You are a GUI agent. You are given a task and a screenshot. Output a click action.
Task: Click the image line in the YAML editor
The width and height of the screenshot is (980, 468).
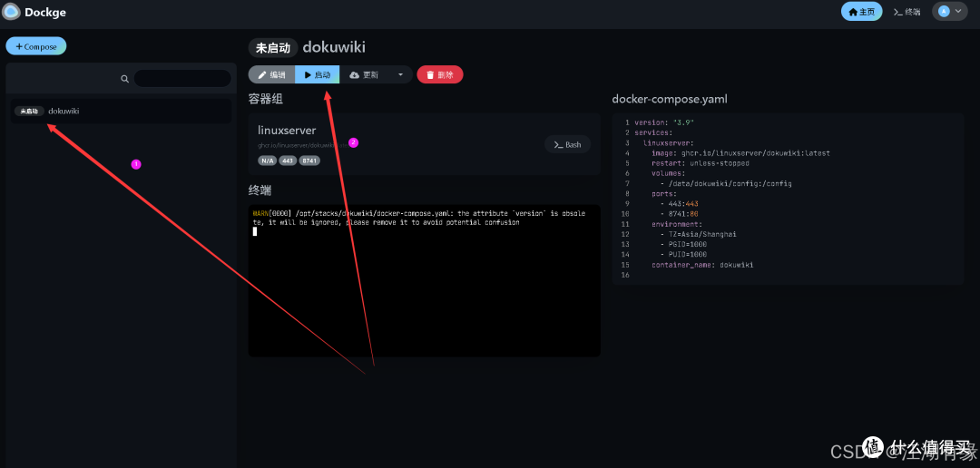tap(740, 152)
